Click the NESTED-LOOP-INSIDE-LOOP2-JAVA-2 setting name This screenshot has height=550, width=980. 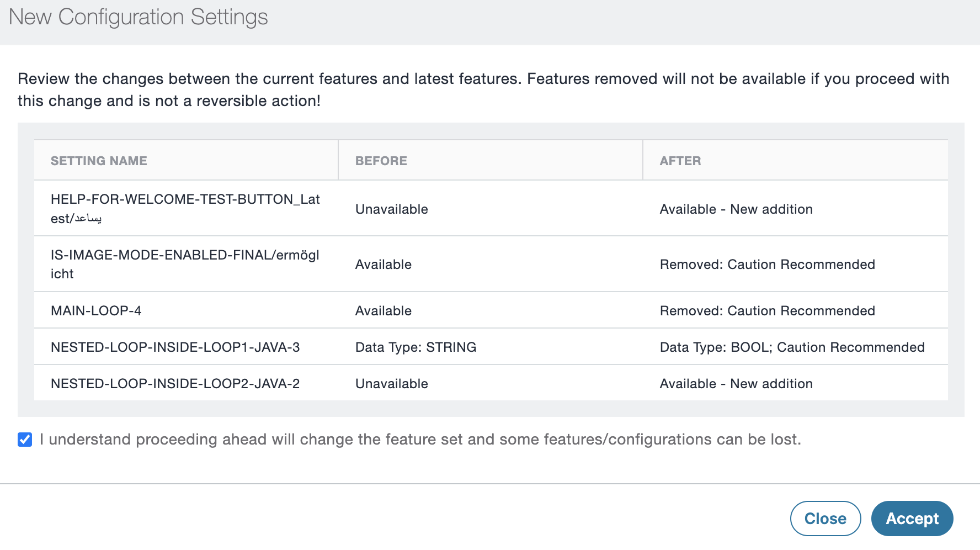click(175, 383)
